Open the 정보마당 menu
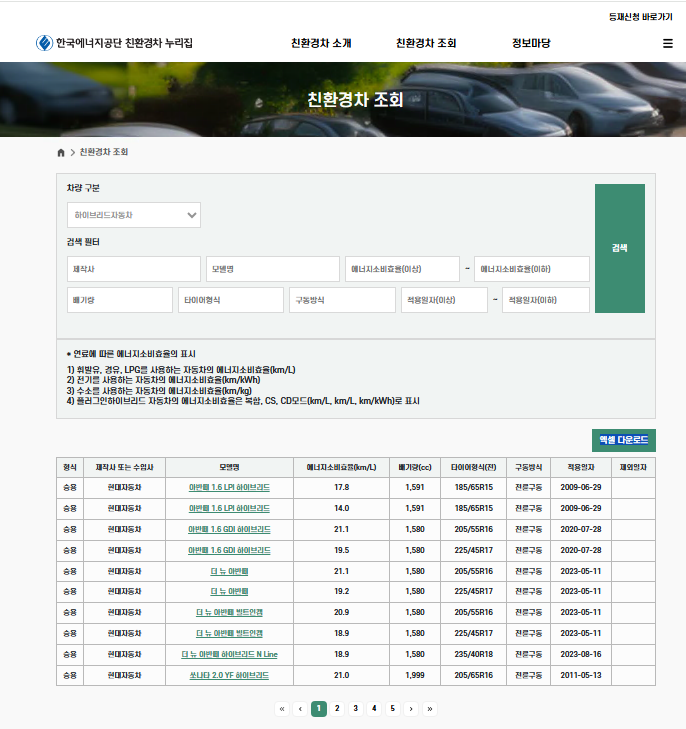Image resolution: width=686 pixels, height=729 pixels. (x=531, y=43)
